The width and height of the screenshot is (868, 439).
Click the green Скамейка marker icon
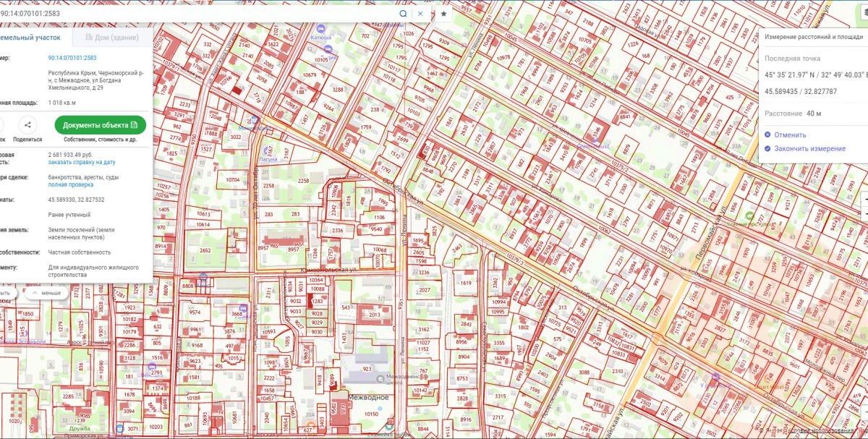tap(389, 428)
